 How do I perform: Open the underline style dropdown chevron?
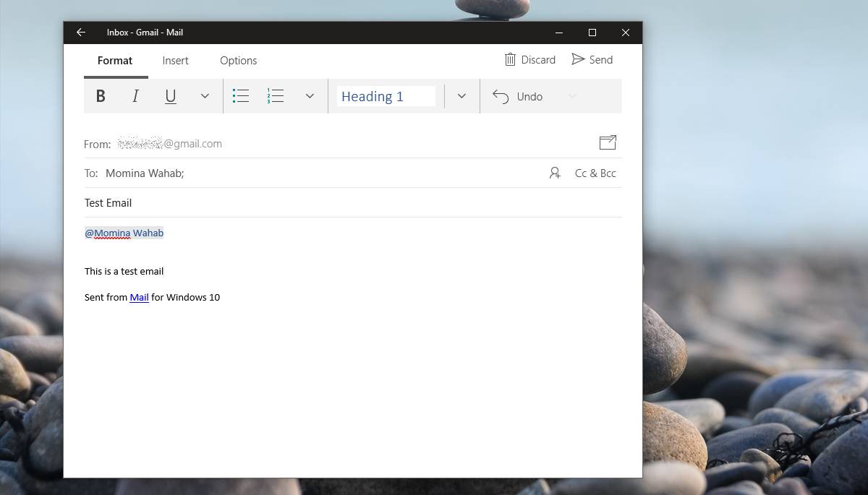205,95
